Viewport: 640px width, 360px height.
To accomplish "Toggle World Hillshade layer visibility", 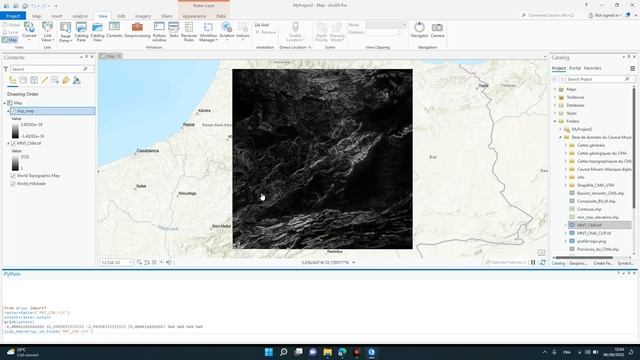I will coord(13,184).
